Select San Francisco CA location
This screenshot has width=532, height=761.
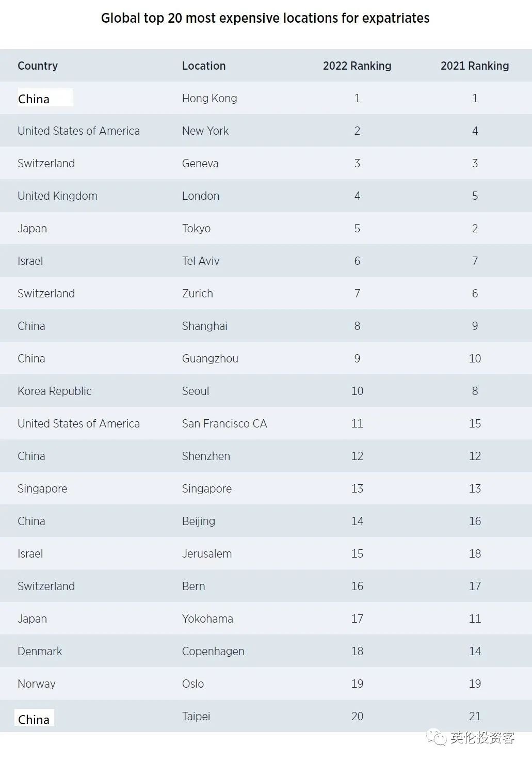pyautogui.click(x=224, y=423)
